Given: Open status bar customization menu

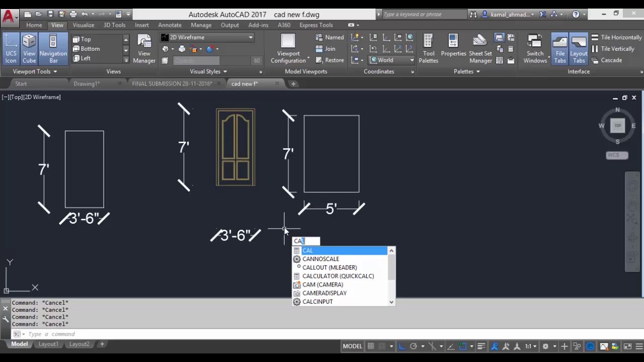Looking at the screenshot, I should click(638, 346).
